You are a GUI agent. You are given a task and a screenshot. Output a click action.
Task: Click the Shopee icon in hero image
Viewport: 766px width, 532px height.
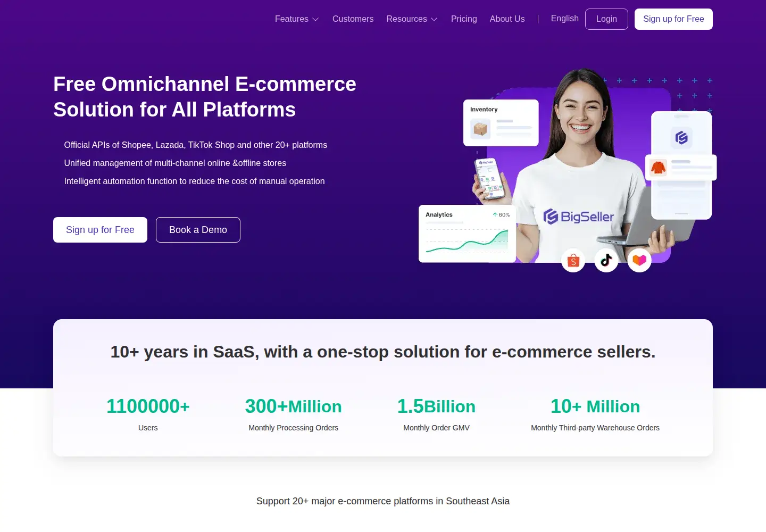coord(573,261)
